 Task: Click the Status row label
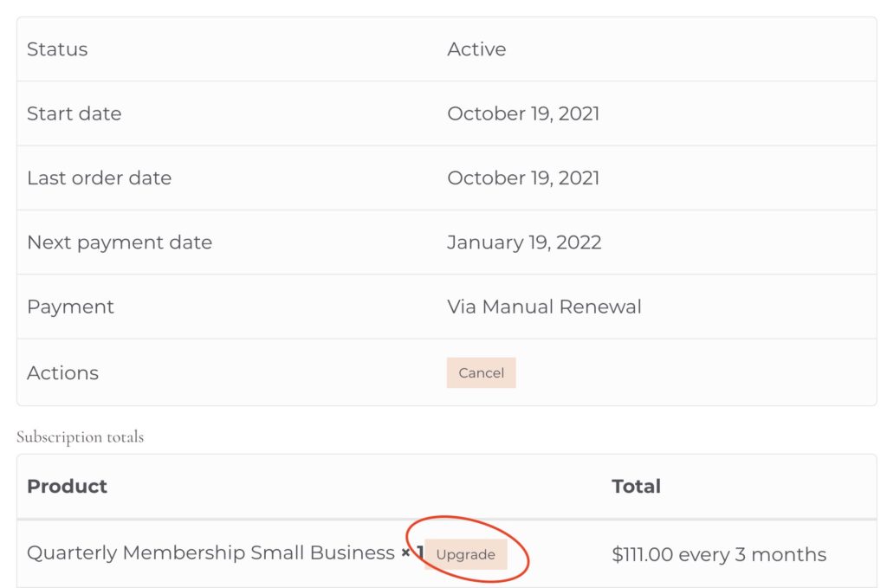click(x=57, y=49)
